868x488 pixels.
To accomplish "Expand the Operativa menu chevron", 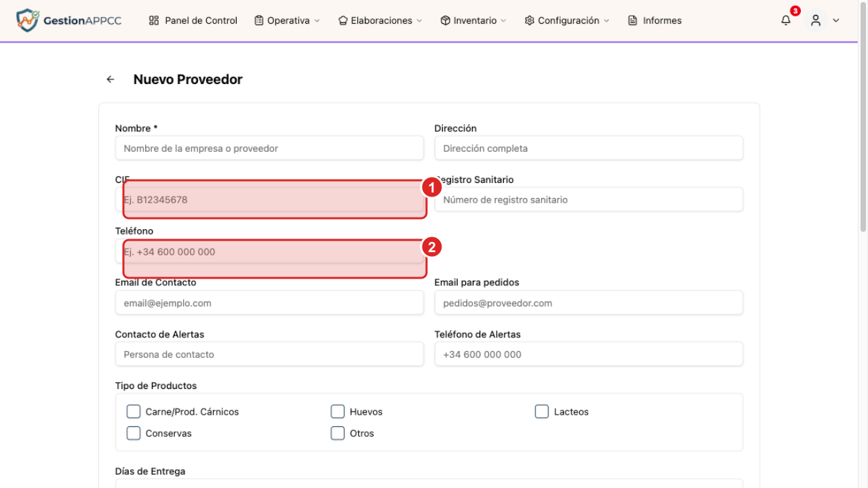I will 317,21.
